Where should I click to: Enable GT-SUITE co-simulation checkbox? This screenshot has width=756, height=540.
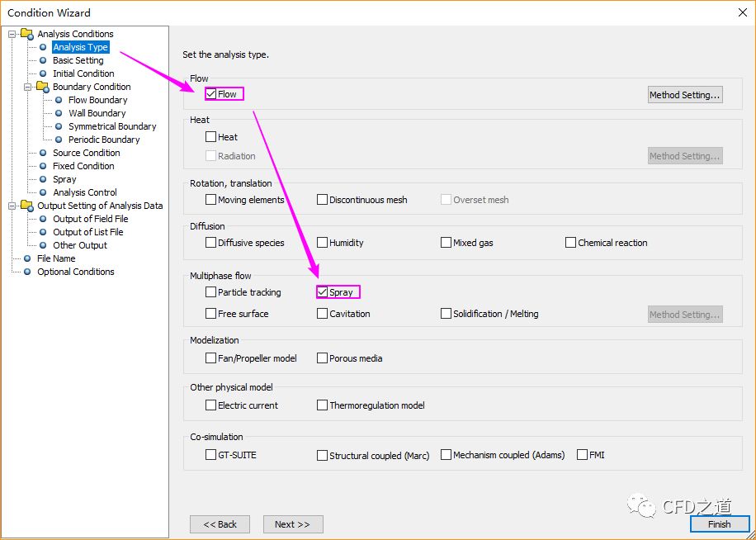click(210, 455)
